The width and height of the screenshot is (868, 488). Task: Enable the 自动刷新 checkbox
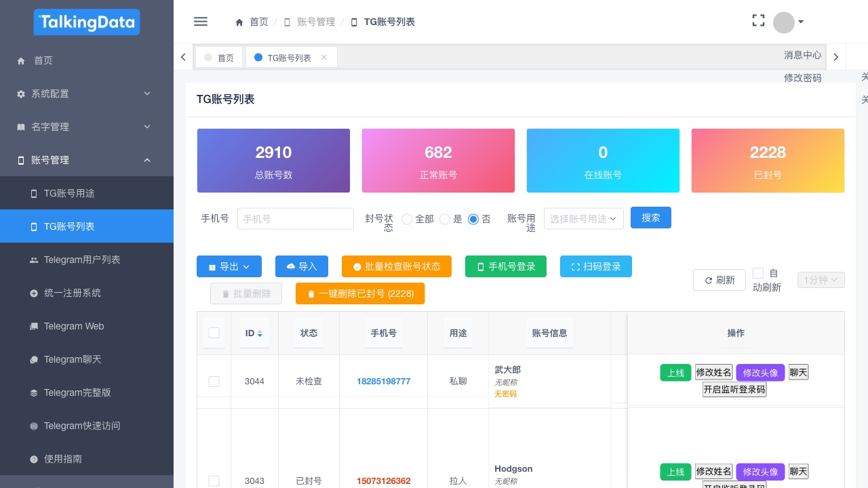[758, 273]
